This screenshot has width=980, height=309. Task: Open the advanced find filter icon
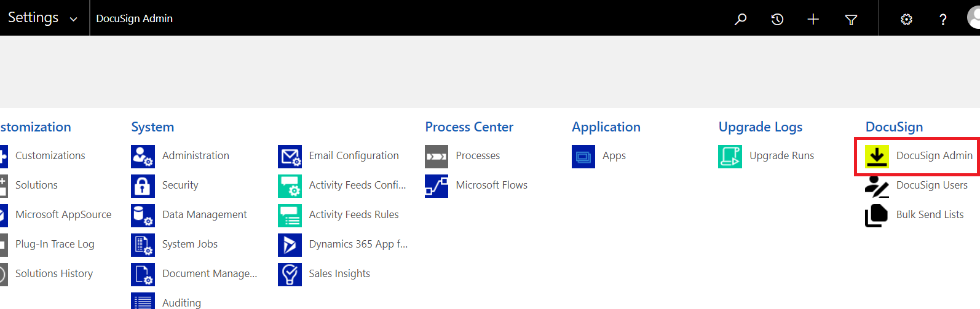[851, 20]
